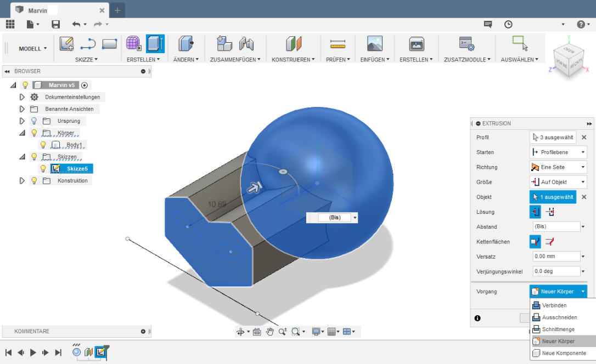Open the Richtung Eine Seite dropdown
Viewport: 596px width, 364px height.
tap(558, 167)
